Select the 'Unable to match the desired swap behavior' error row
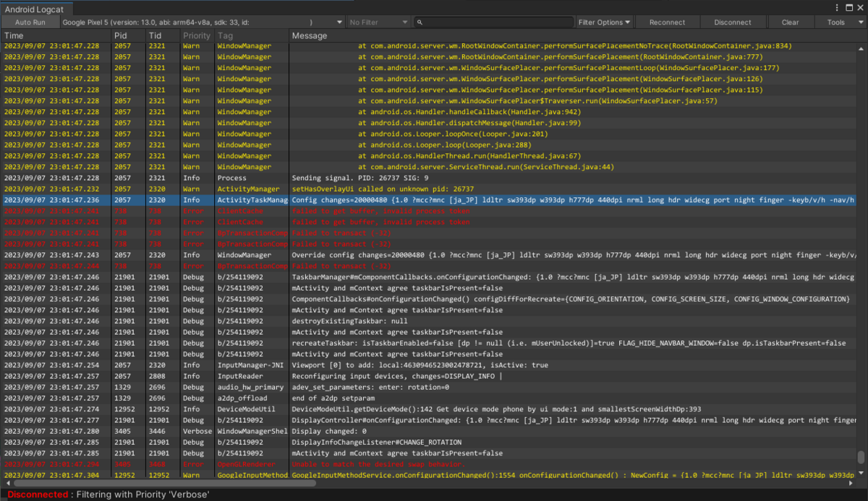This screenshot has width=868, height=501. pos(429,464)
